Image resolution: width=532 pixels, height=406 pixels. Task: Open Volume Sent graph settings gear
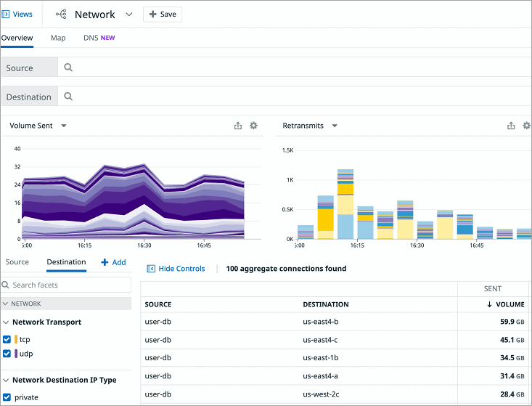point(253,126)
